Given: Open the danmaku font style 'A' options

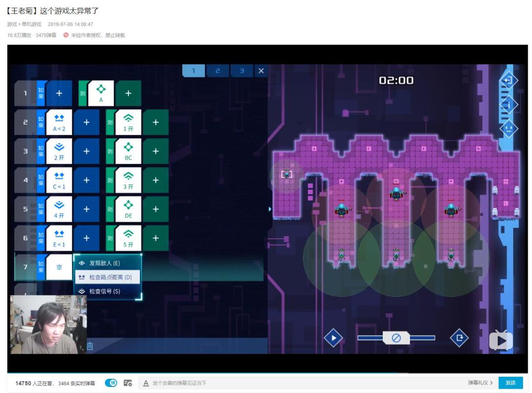Looking at the screenshot, I should 146,383.
